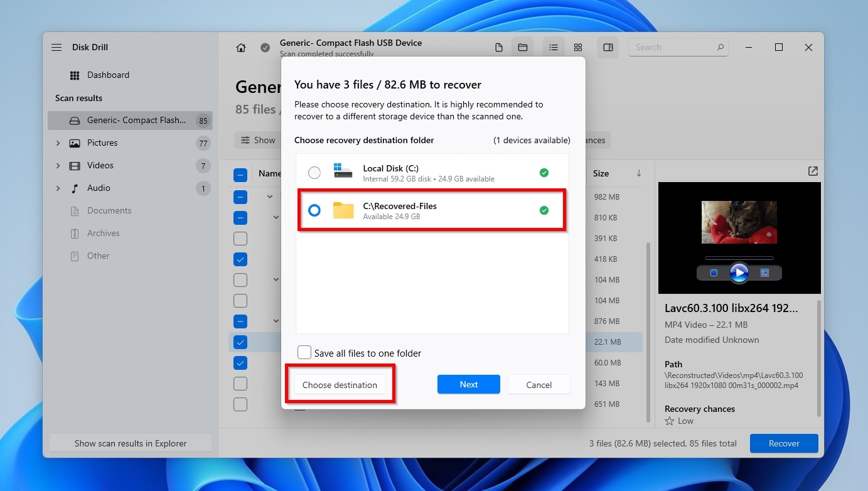
Task: Click the blue Recover button
Action: [x=784, y=443]
